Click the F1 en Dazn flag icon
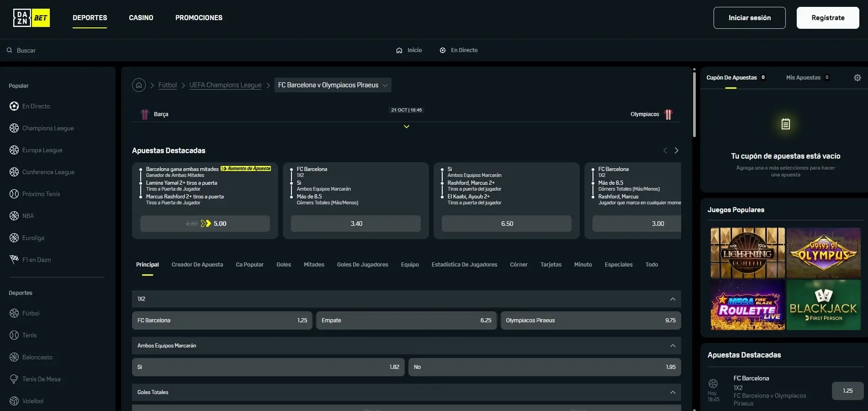The height and width of the screenshot is (411, 868). (x=14, y=259)
